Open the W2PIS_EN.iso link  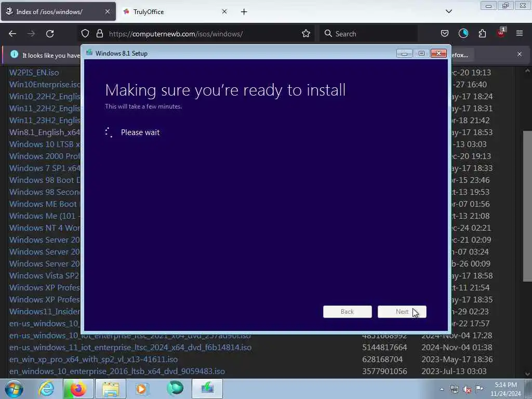[x=34, y=73]
